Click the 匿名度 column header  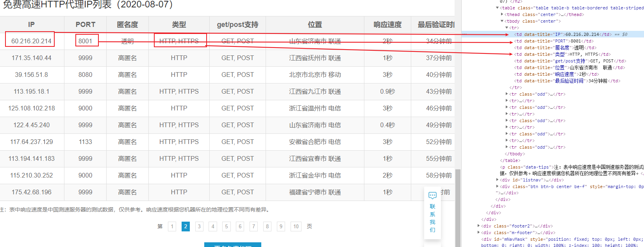point(127,25)
